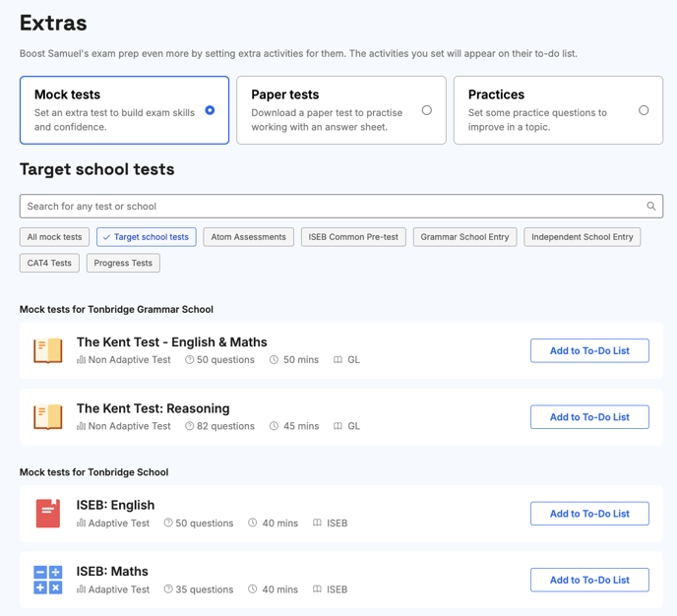The height and width of the screenshot is (616, 677).
Task: Choose the Practices radio option
Action: pyautogui.click(x=644, y=110)
